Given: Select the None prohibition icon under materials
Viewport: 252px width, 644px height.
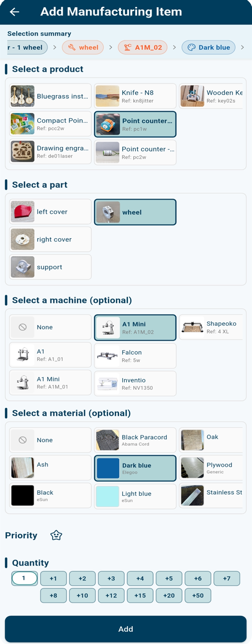Looking at the screenshot, I should pos(22,440).
